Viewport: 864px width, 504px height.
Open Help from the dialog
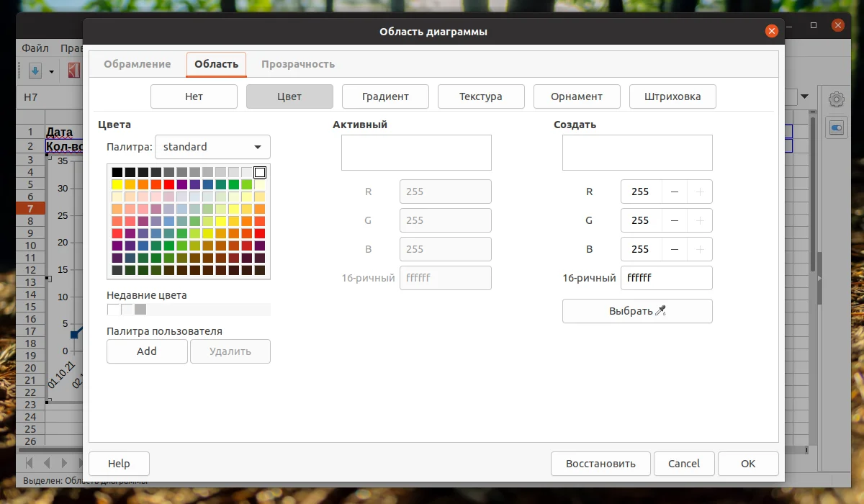click(x=119, y=463)
